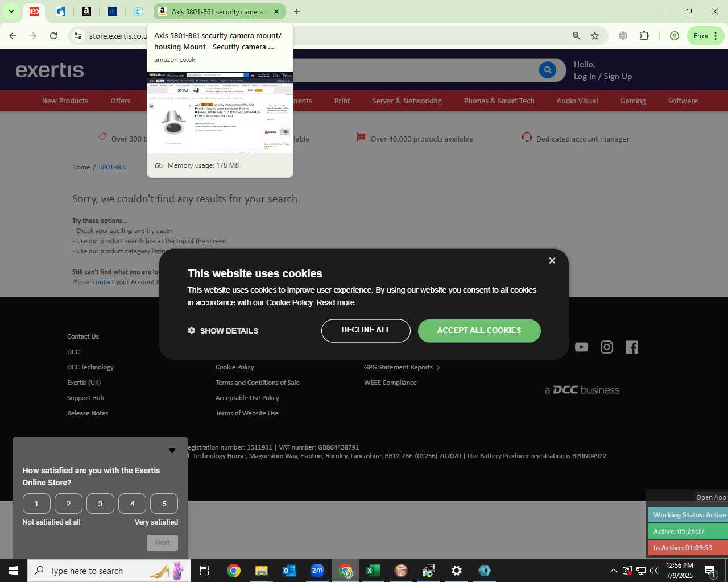The image size is (728, 582).
Task: Open Exertis Instagram page icon
Action: (607, 347)
